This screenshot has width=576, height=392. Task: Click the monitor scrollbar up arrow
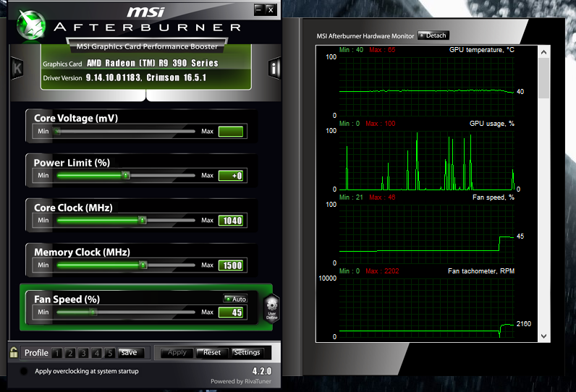point(544,52)
